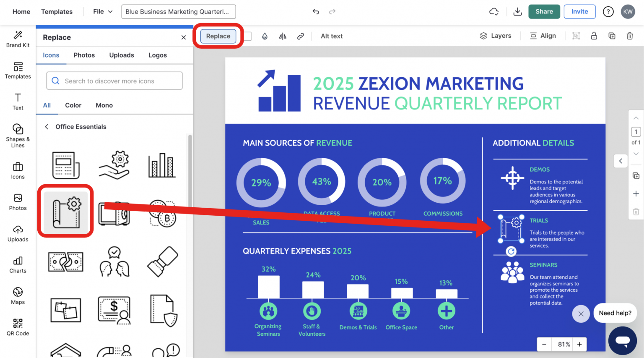
Task: Open the QR Code tool in the sidebar
Action: (18, 327)
